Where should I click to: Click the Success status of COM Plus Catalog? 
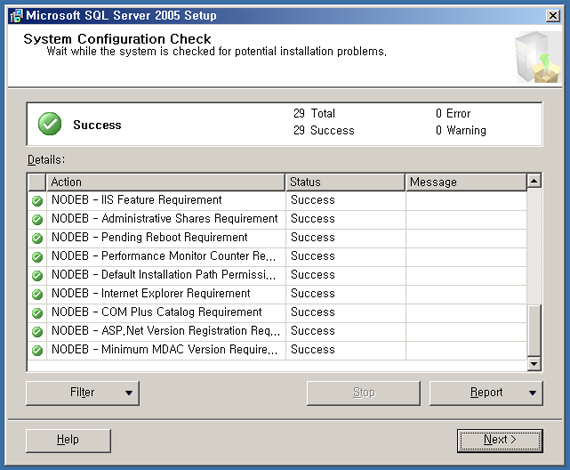313,312
